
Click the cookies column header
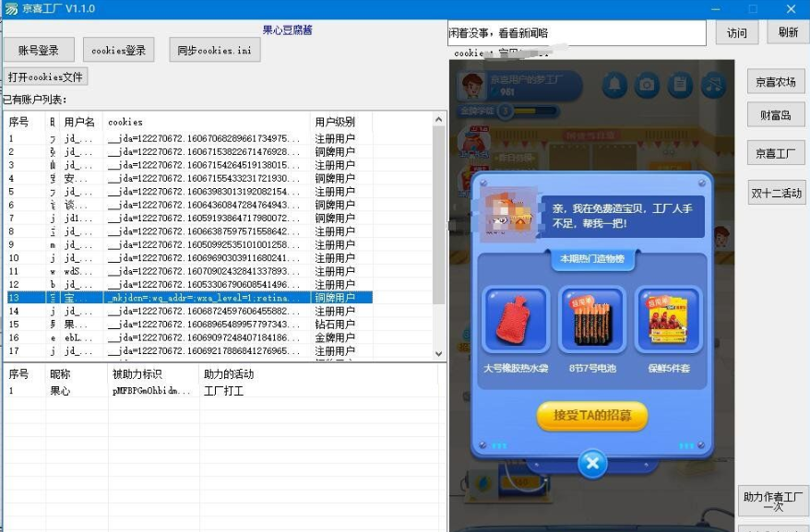[206, 122]
